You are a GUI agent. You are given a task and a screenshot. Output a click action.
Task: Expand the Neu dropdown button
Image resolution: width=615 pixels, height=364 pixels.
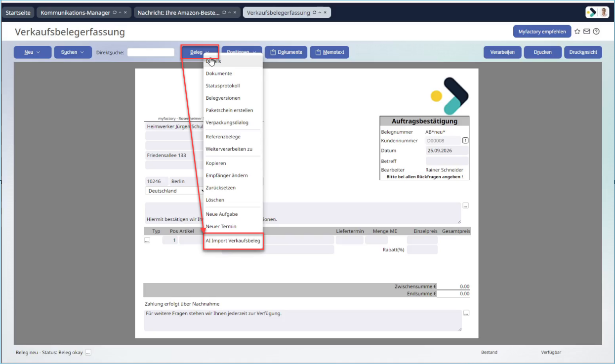32,52
